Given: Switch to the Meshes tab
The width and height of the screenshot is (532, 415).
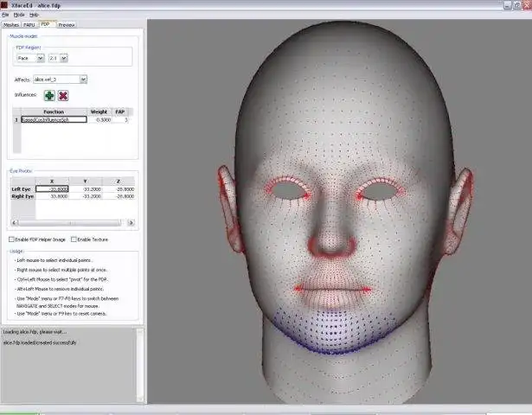Looking at the screenshot, I should [11, 25].
